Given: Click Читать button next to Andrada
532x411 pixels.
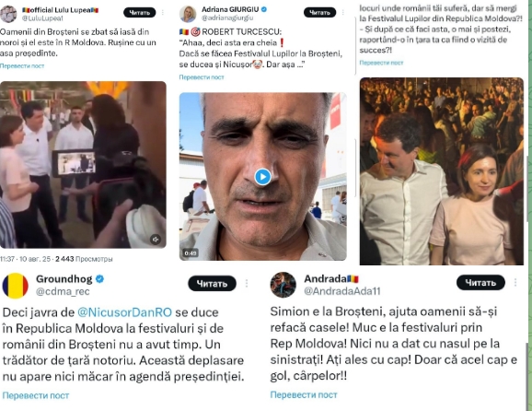Looking at the screenshot, I should (480, 282).
